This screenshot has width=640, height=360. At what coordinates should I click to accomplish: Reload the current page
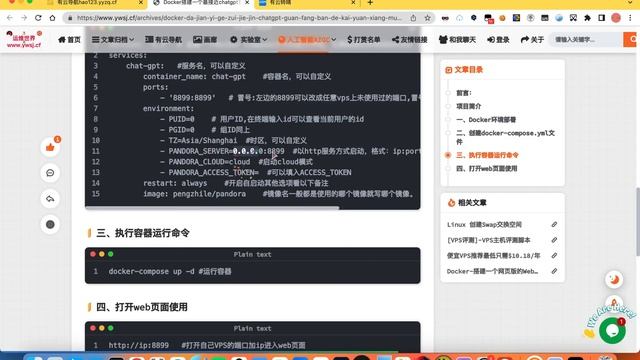pyautogui.click(x=38, y=18)
